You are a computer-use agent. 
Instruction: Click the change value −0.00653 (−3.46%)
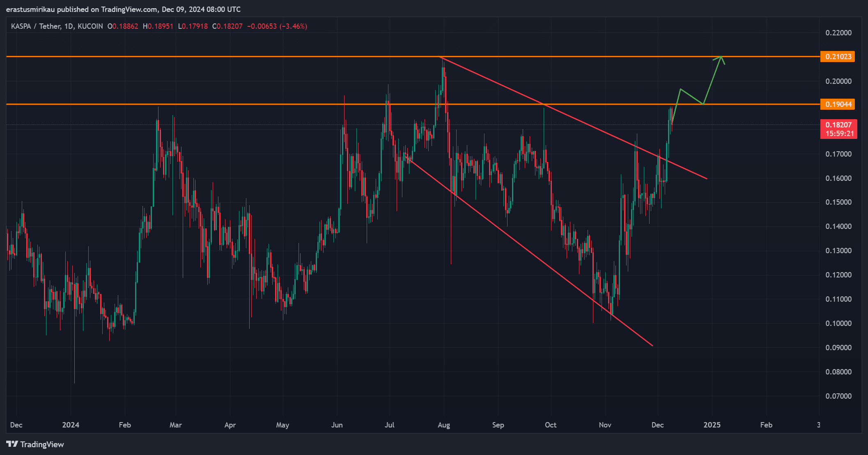click(x=277, y=26)
